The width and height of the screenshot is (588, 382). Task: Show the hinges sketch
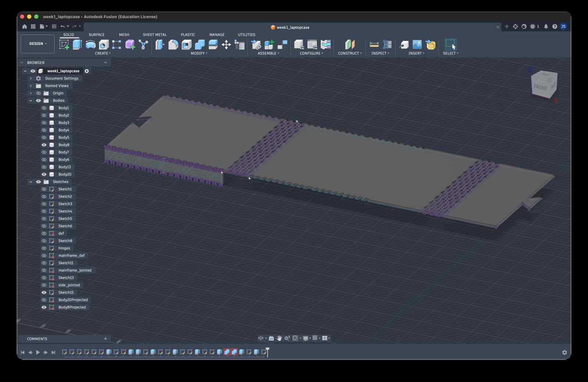click(44, 248)
